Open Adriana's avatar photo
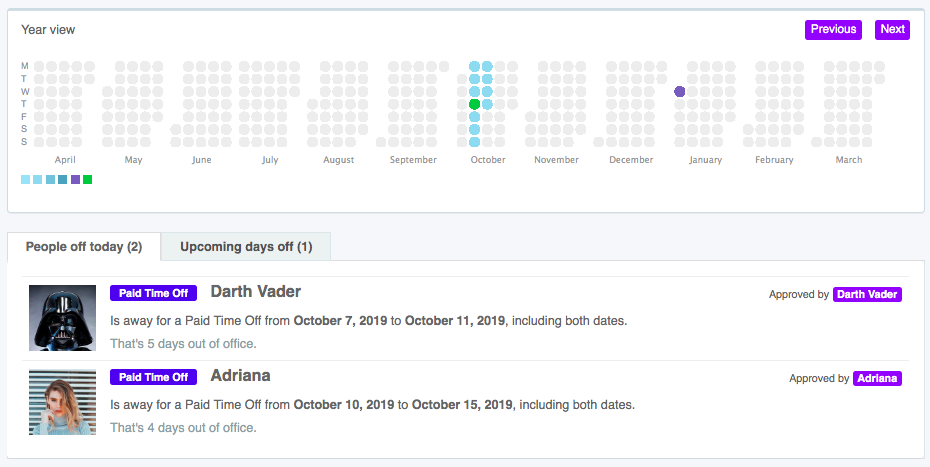This screenshot has height=467, width=930. (x=62, y=402)
